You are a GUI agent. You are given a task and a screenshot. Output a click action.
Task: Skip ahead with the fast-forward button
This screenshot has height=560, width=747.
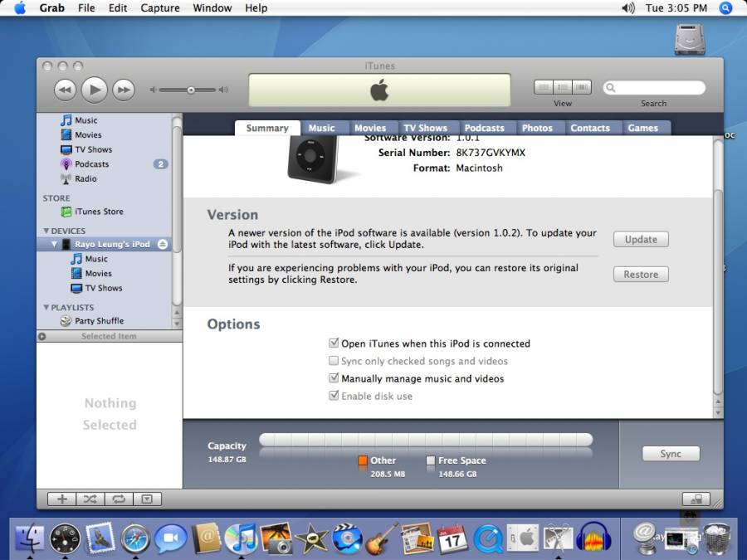click(124, 90)
